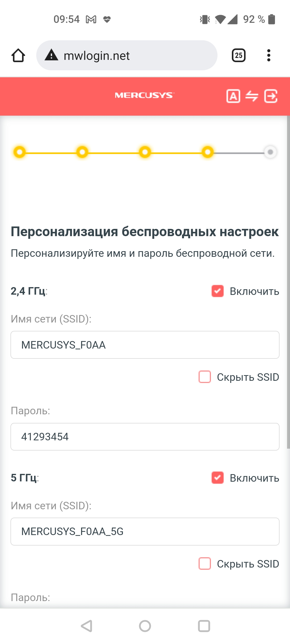Click the MERCUSYS logo in the header
The height and width of the screenshot is (644, 290).
click(x=144, y=95)
